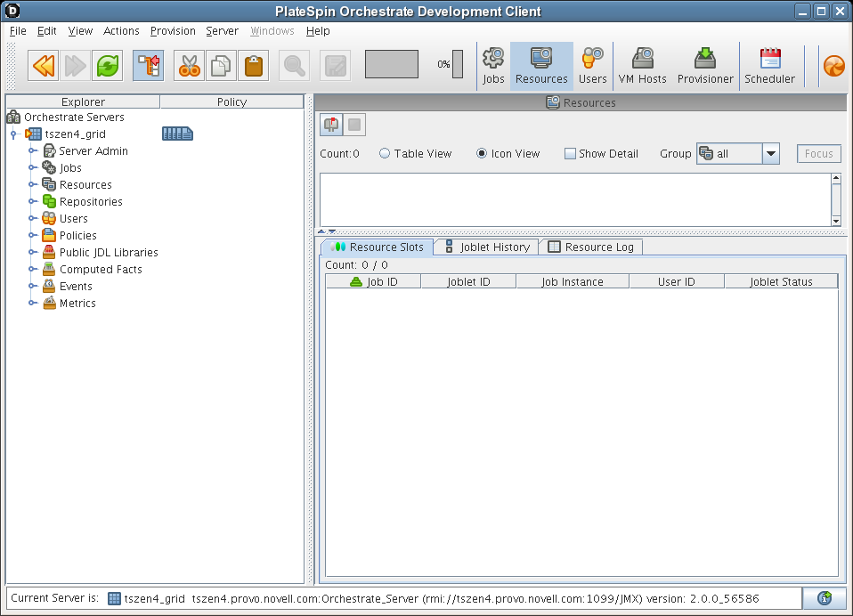Click the Orchestrate Servers root icon
The width and height of the screenshot is (853, 616).
point(13,117)
